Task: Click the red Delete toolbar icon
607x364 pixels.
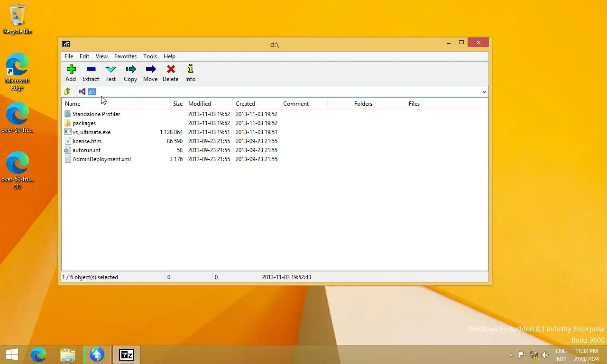Action: 171,69
